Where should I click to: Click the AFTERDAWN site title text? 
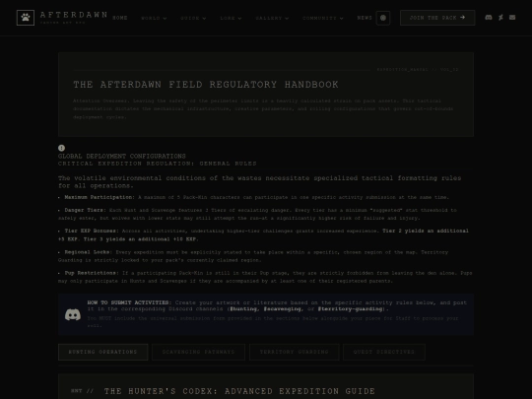pyautogui.click(x=74, y=15)
